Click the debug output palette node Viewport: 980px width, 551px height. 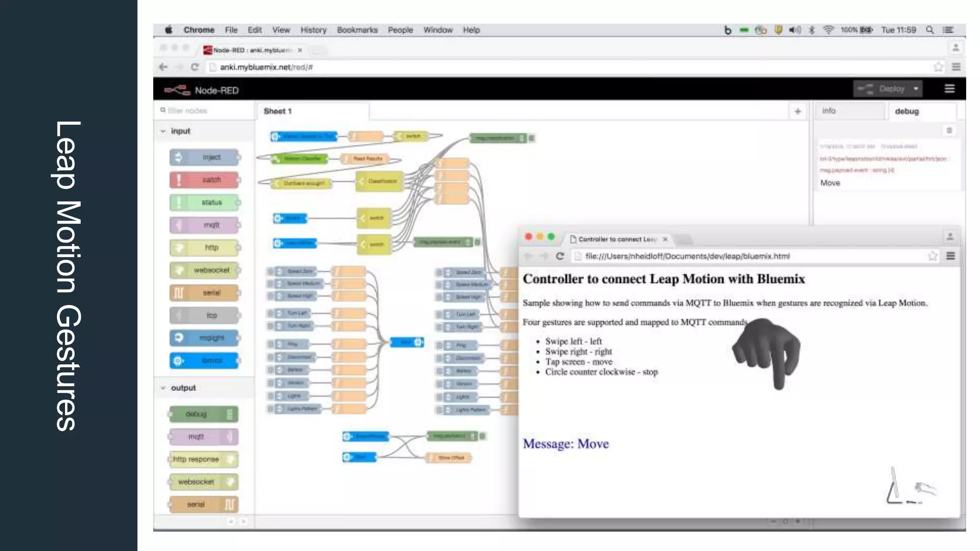pyautogui.click(x=203, y=414)
